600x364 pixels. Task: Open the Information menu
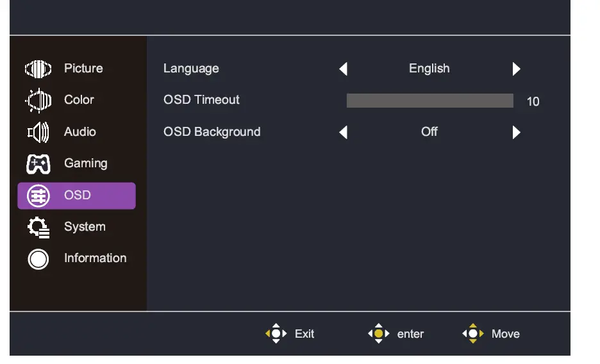point(96,258)
